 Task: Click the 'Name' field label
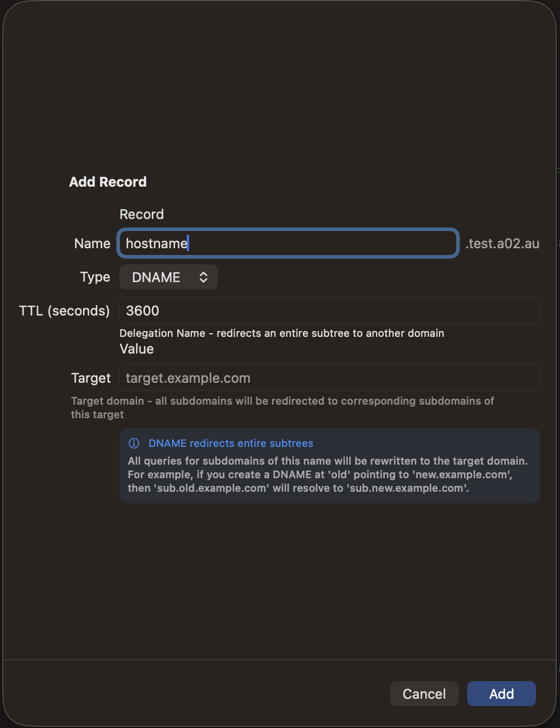point(92,243)
